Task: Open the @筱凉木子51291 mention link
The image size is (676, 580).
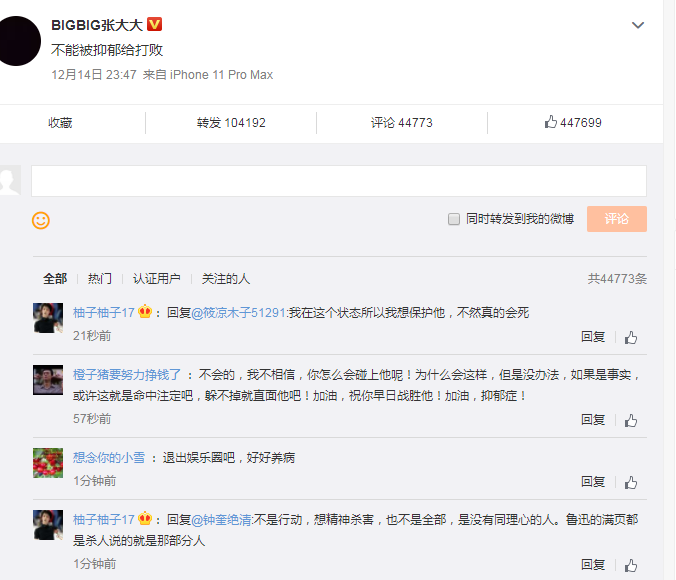Action: pyautogui.click(x=238, y=312)
